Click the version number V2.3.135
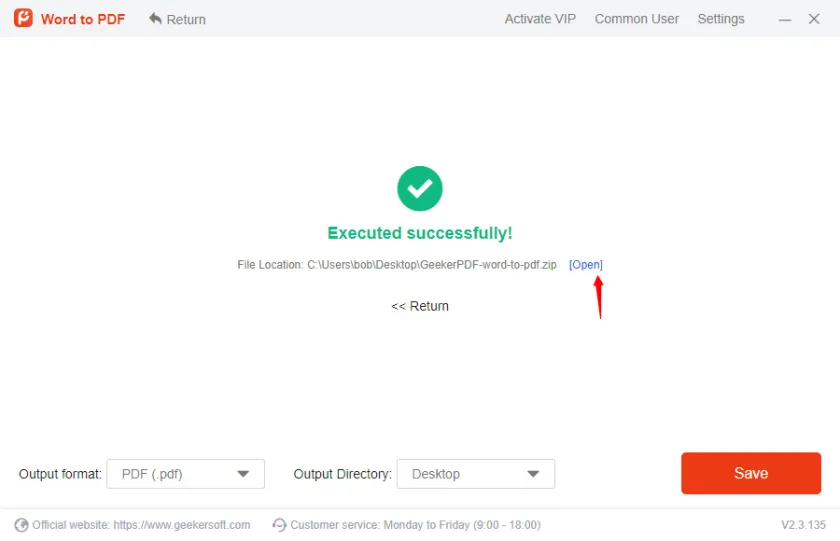 coord(803,525)
